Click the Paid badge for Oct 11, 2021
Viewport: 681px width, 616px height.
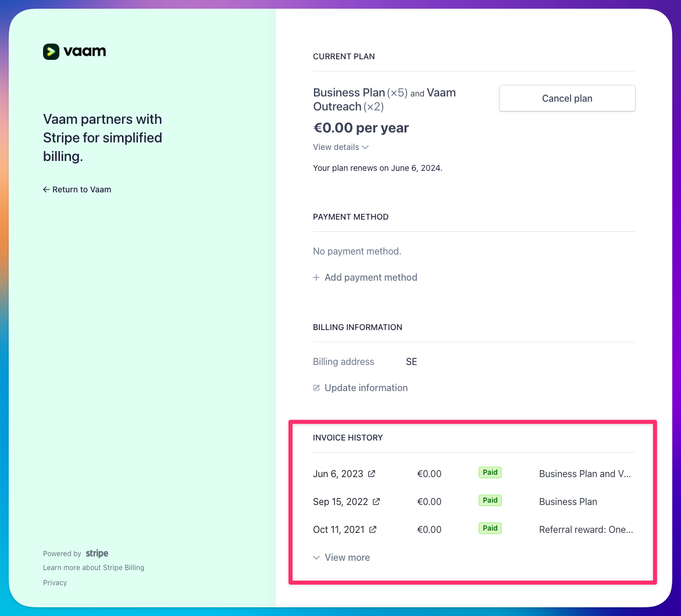[490, 528]
